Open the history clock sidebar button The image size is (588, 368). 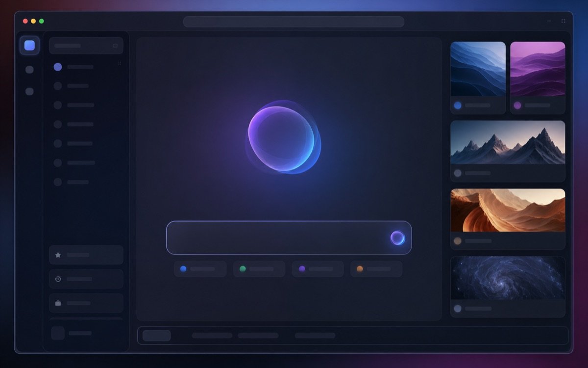coord(86,279)
